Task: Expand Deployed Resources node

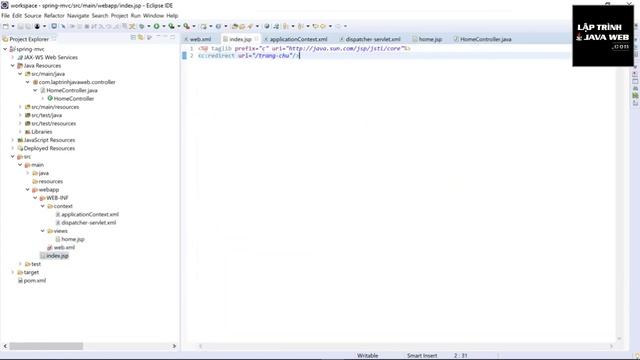Action: point(13,148)
